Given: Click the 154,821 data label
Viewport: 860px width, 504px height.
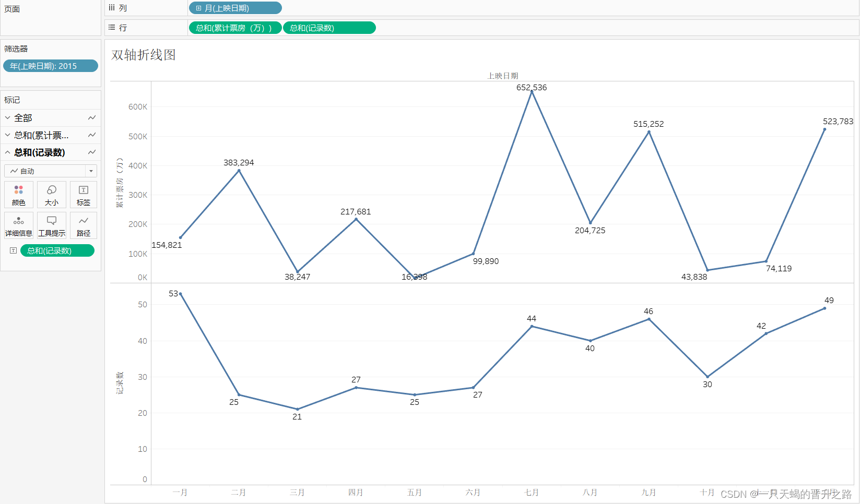Looking at the screenshot, I should (x=167, y=245).
